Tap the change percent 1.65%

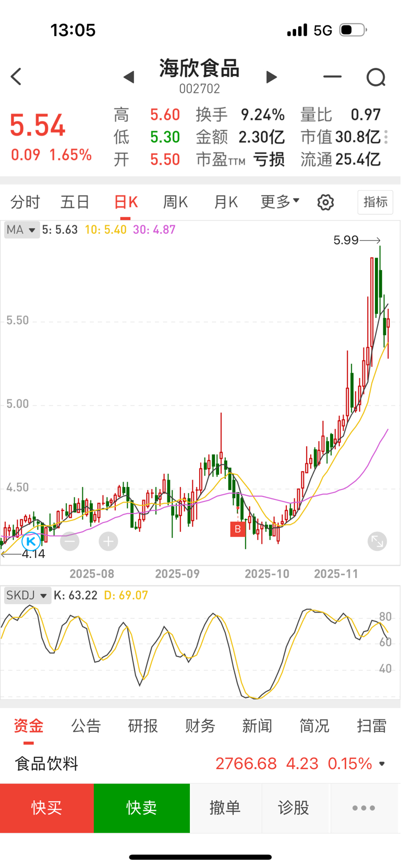(x=70, y=155)
